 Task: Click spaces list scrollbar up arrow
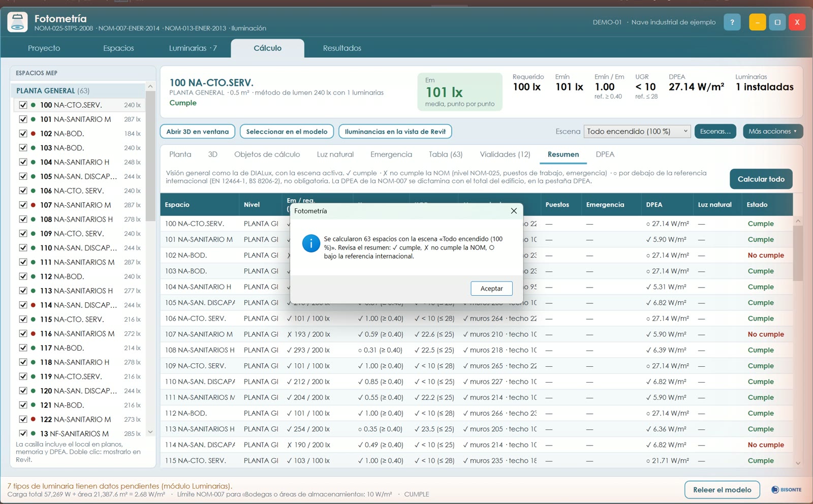click(150, 86)
